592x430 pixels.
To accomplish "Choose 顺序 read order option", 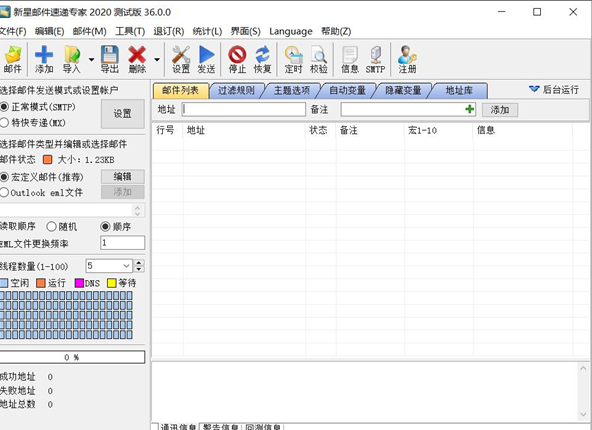I will pyautogui.click(x=105, y=227).
